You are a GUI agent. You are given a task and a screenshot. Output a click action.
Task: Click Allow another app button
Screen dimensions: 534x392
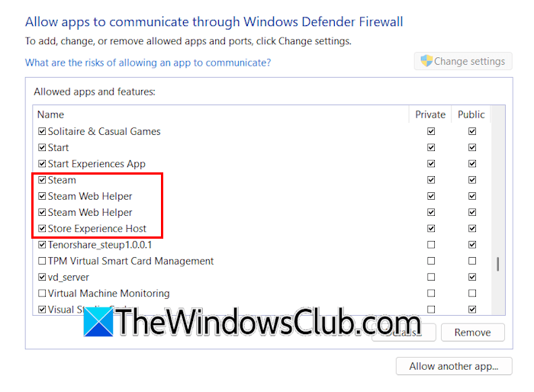click(454, 366)
